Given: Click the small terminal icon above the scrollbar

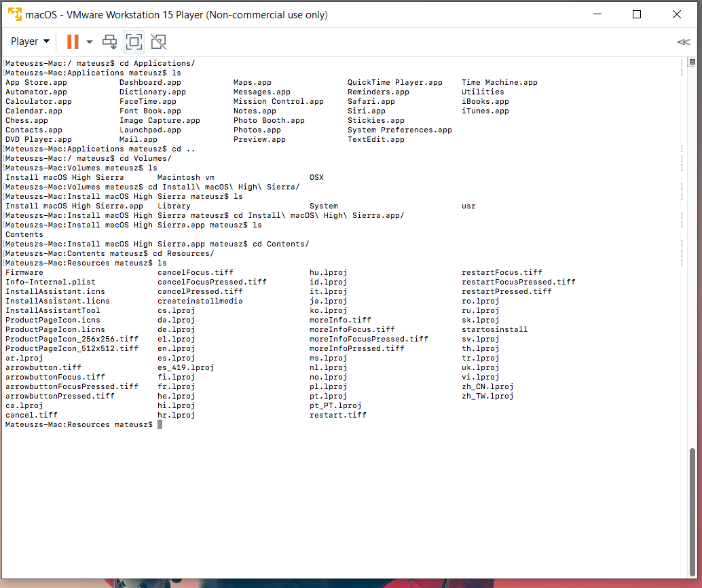Looking at the screenshot, I should pyautogui.click(x=692, y=62).
